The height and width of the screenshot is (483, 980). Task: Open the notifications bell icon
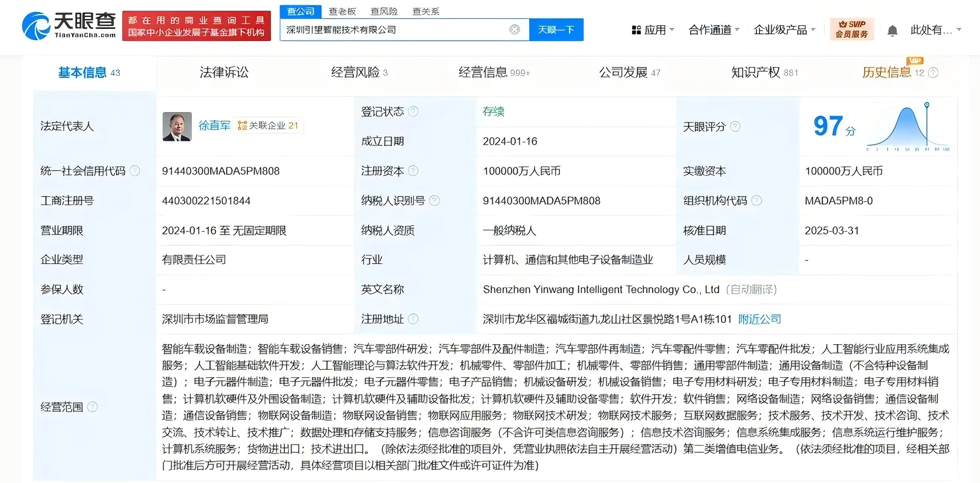click(892, 30)
